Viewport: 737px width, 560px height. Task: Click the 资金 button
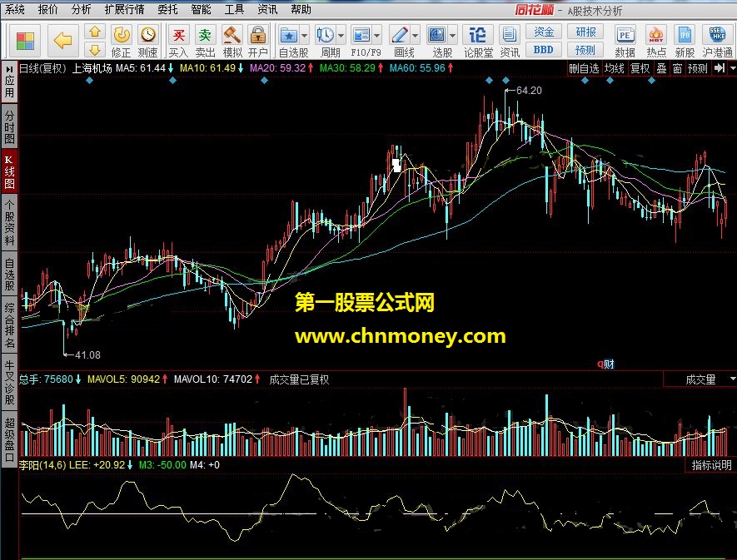[543, 32]
